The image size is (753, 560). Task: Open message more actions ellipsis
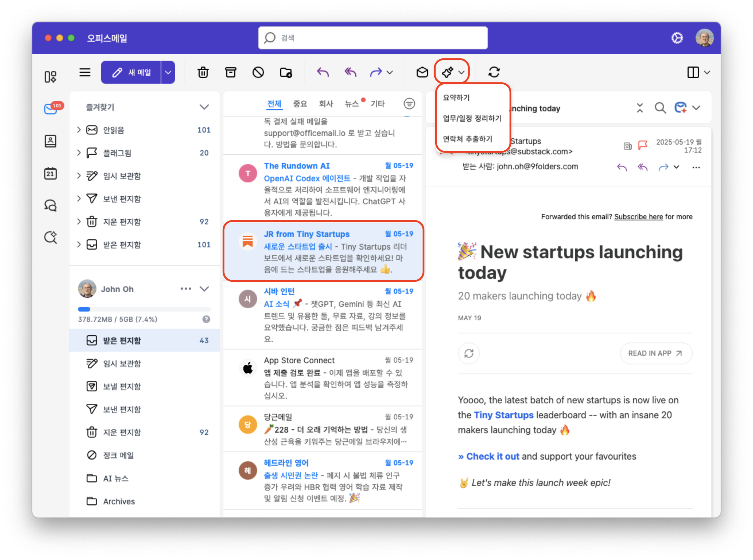pyautogui.click(x=696, y=167)
